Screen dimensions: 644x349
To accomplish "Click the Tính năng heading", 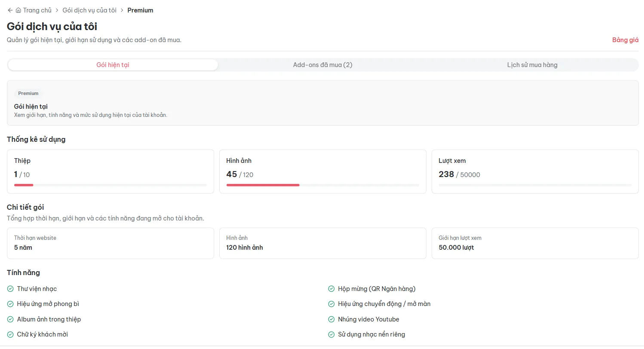I will pos(23,272).
